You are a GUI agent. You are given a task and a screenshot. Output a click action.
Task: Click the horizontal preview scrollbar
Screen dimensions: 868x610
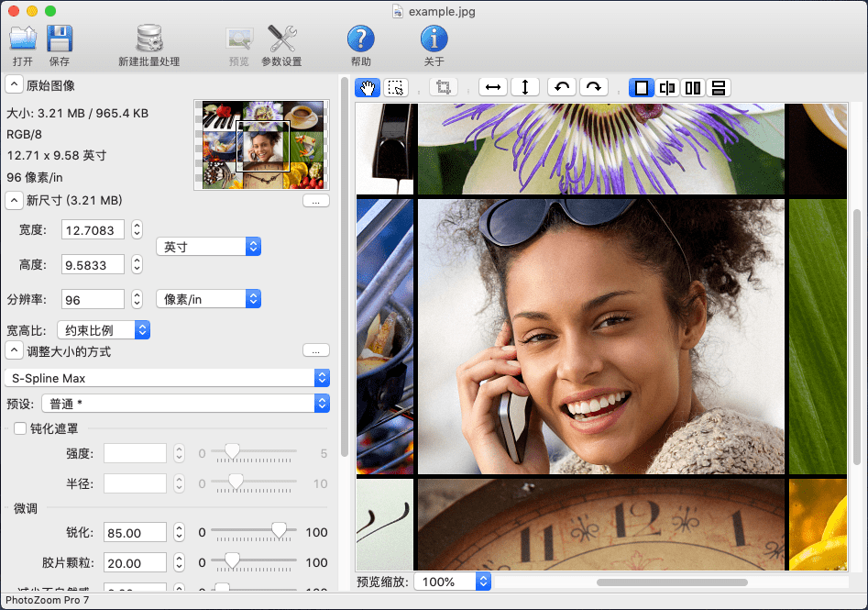pos(672,582)
